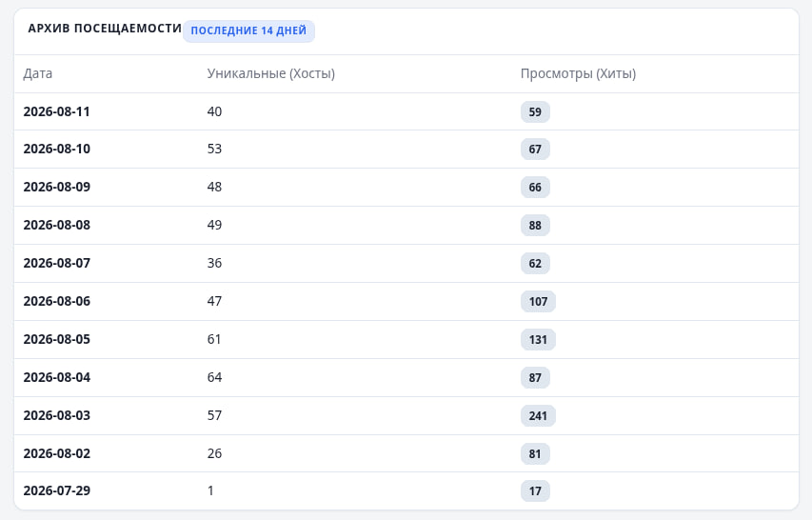This screenshot has height=520, width=812.
Task: Click hits badge 107 for 2026-08-06
Action: (x=538, y=302)
